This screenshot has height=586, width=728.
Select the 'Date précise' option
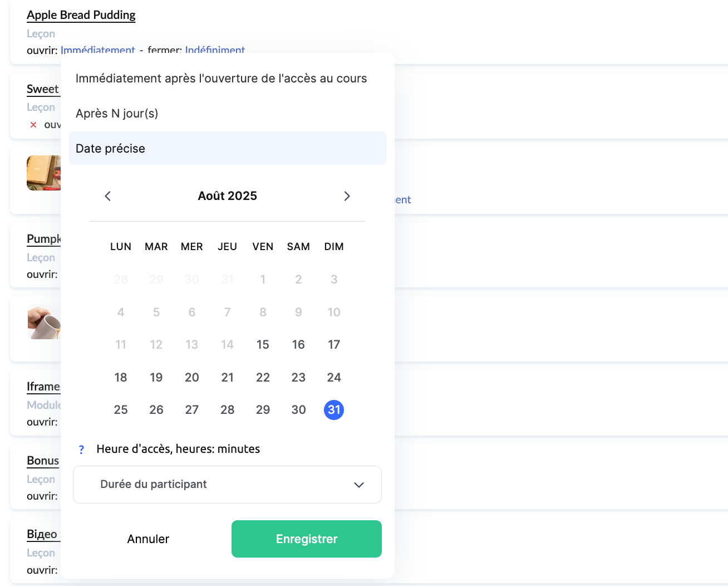[227, 149]
